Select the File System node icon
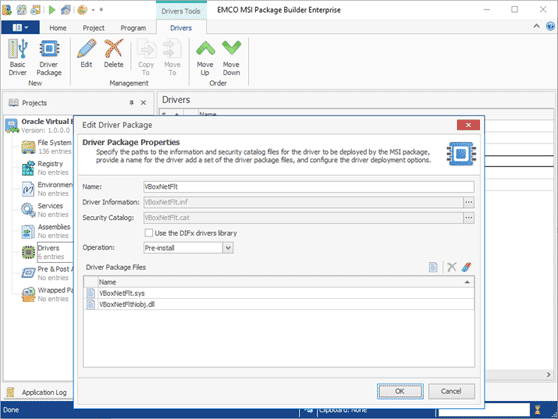The image size is (558, 419). (28, 147)
